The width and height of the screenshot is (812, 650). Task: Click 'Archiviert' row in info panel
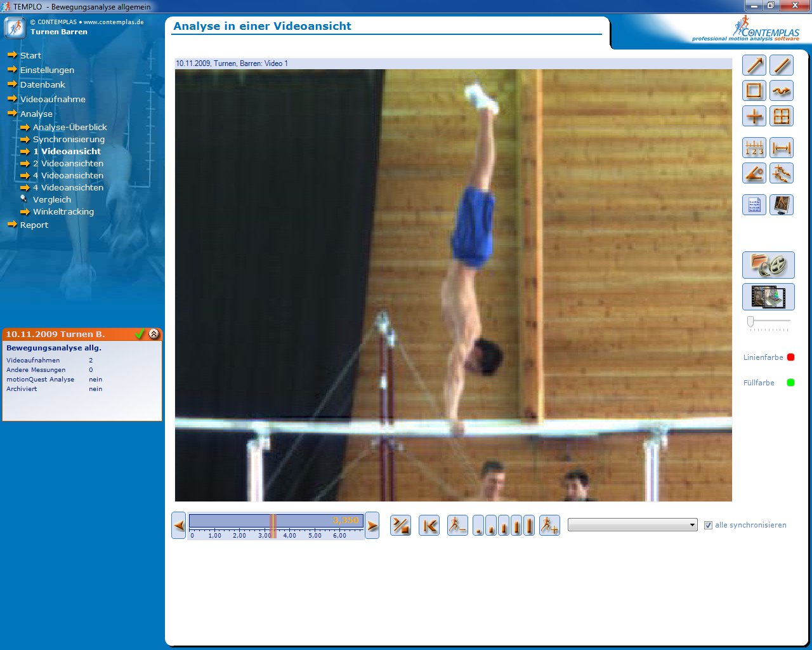54,388
